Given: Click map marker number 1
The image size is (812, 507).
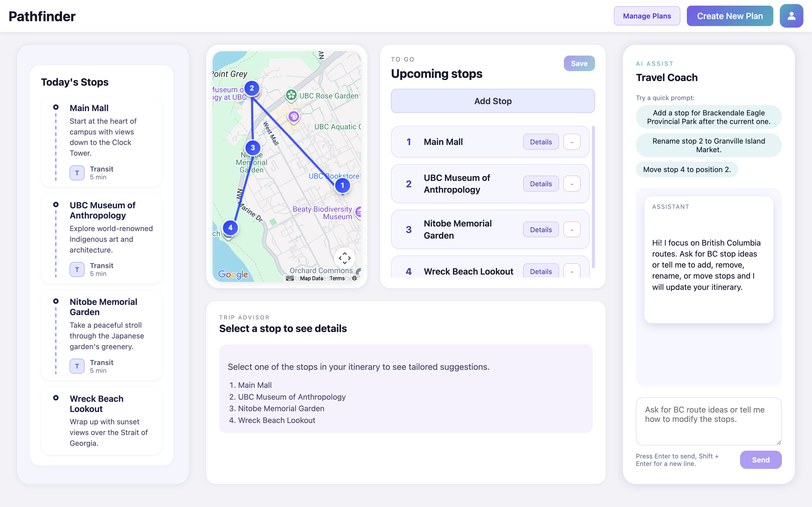Looking at the screenshot, I should pos(342,185).
